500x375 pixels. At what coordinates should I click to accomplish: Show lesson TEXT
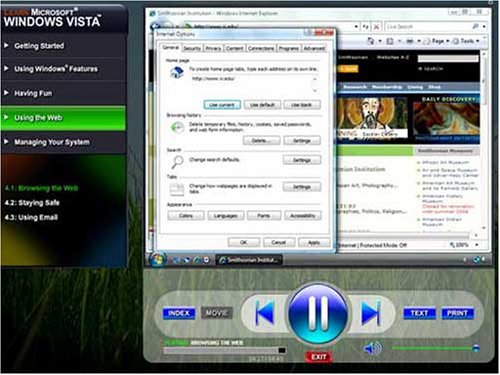[419, 313]
